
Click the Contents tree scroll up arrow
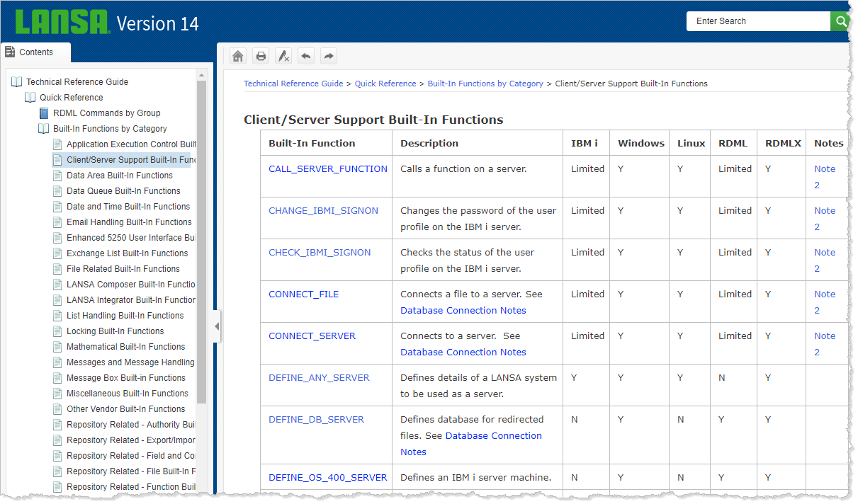202,75
